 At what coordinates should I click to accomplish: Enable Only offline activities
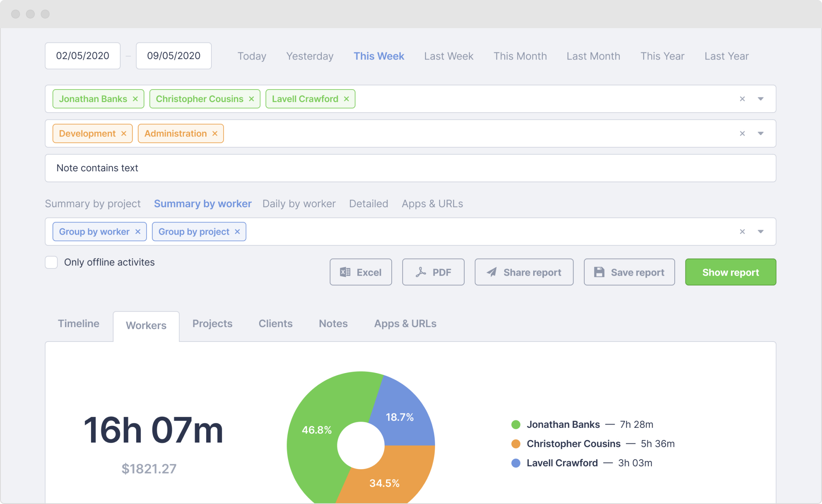pyautogui.click(x=51, y=262)
